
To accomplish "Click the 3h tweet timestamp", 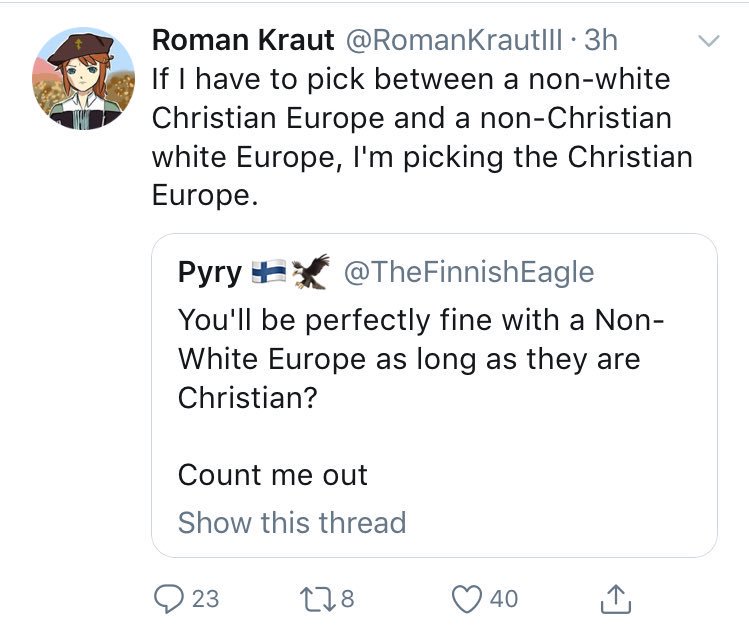I will 600,40.
